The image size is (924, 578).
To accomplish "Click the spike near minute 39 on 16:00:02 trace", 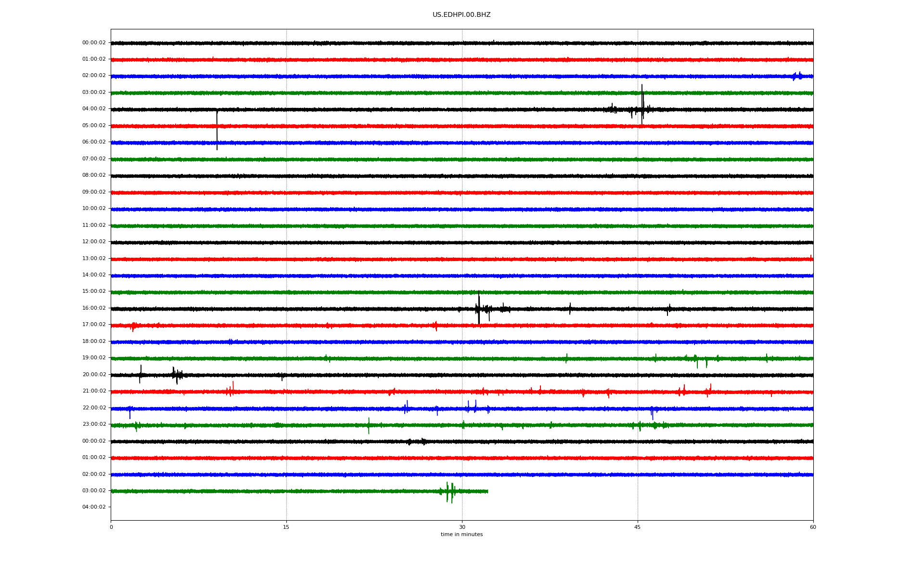I will click(570, 309).
